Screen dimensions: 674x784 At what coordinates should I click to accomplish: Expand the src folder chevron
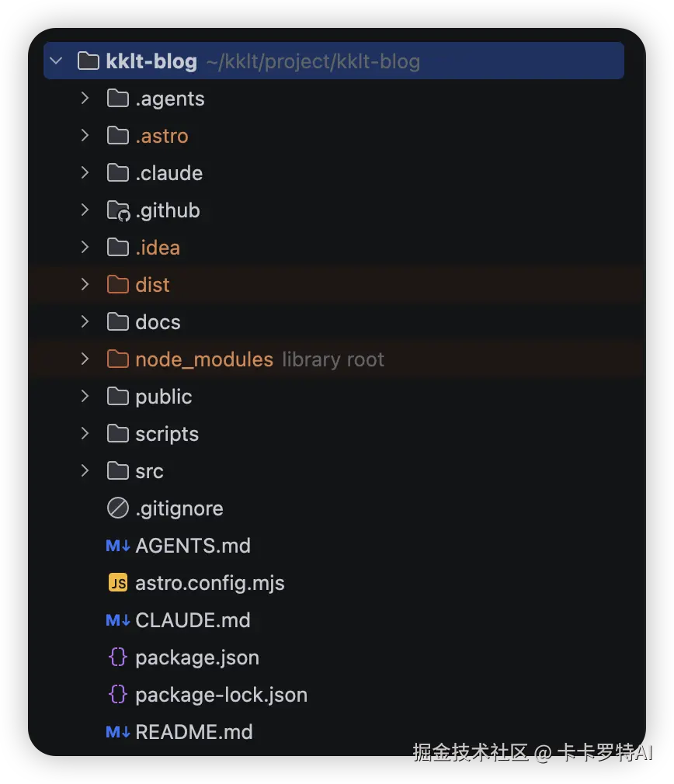(x=85, y=471)
